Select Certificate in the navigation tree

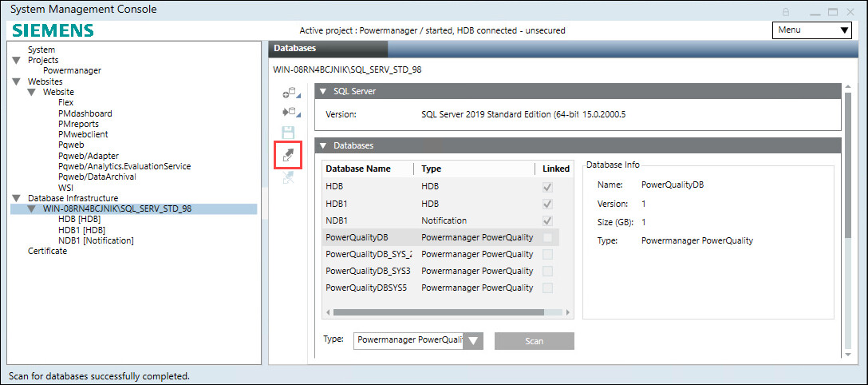click(x=47, y=251)
